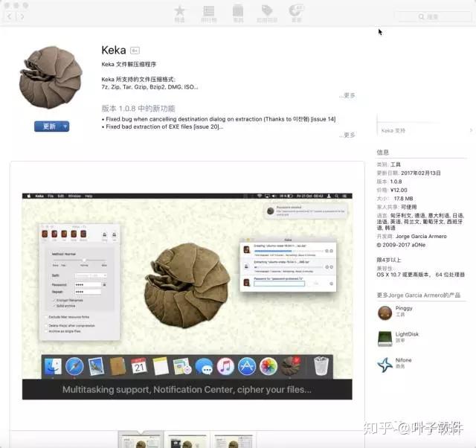Screen dimensions: 476x448
Task: Click the 'Keka 文件解压缩程序' subtitle
Action: tap(129, 65)
